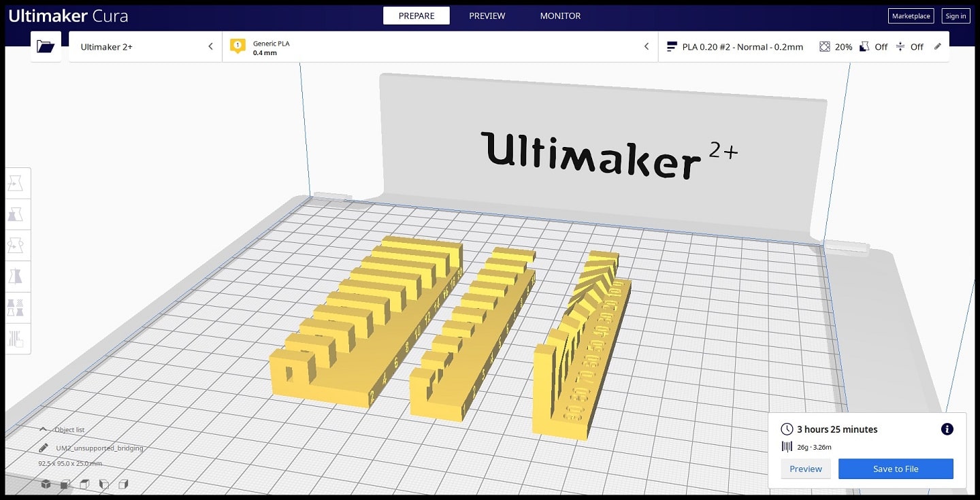The width and height of the screenshot is (980, 500).
Task: Click the yellow extruder 1 icon
Action: coord(238,46)
